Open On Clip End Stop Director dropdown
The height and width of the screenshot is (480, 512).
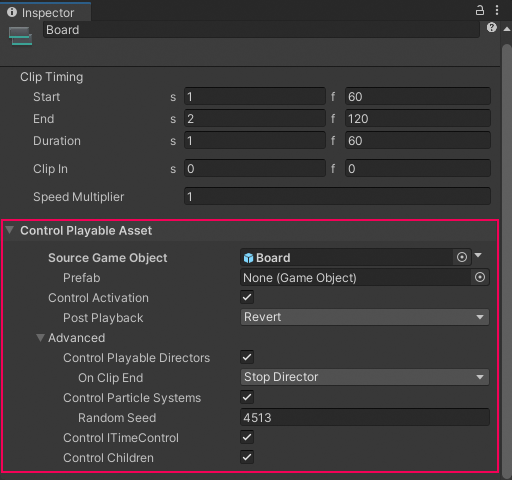(x=365, y=377)
